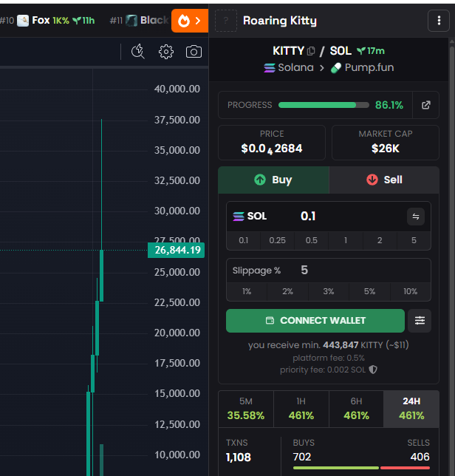Image resolution: width=455 pixels, height=476 pixels.
Task: Click the current price label 26,844.19
Action: coord(176,250)
